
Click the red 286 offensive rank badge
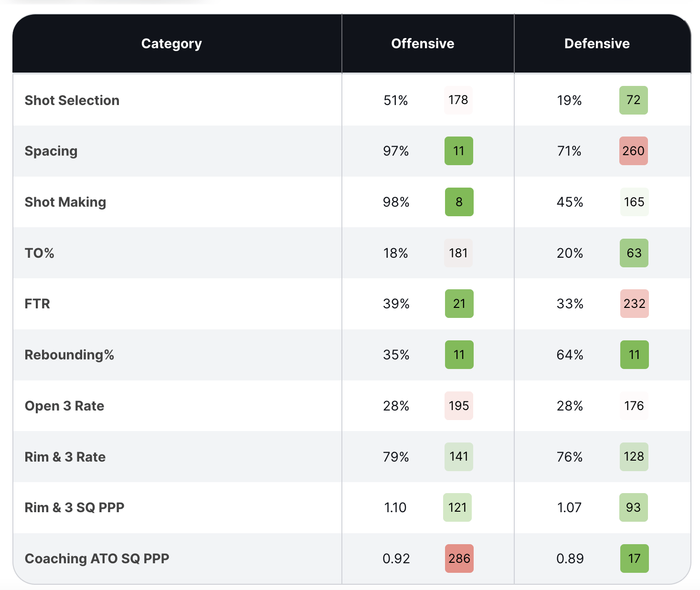click(459, 558)
